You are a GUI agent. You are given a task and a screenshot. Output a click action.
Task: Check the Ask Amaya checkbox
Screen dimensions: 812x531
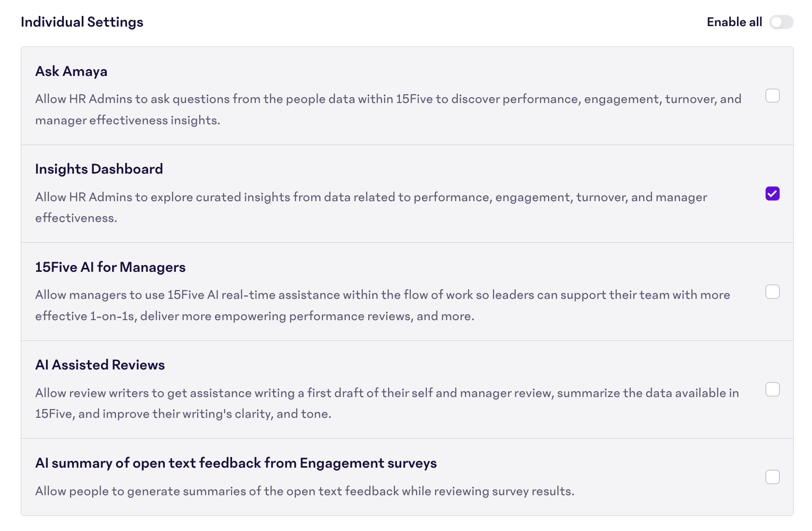coord(772,96)
